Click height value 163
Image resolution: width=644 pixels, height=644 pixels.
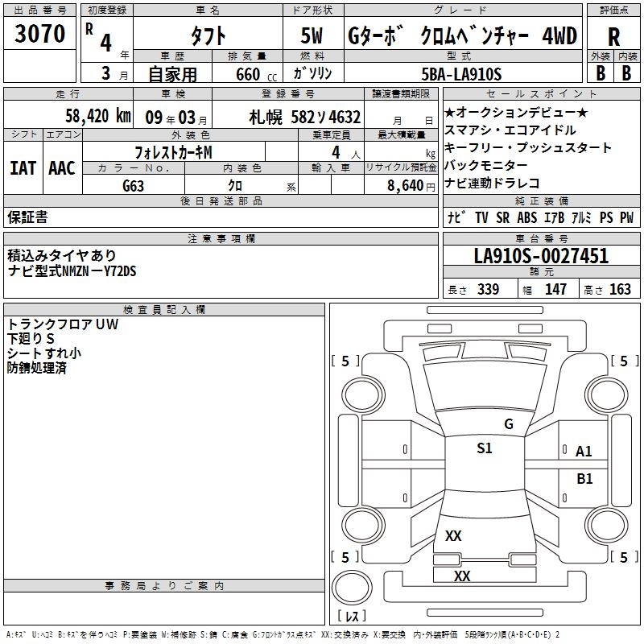620,290
